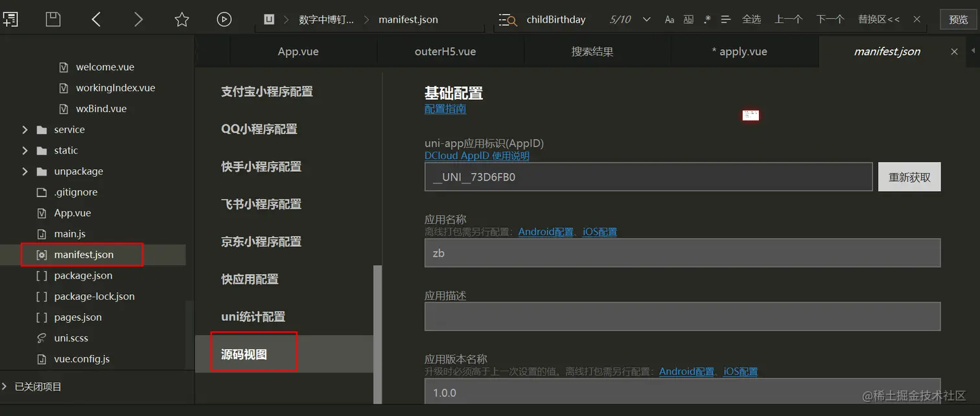Open the 配置指南 link
The image size is (980, 416).
(445, 109)
